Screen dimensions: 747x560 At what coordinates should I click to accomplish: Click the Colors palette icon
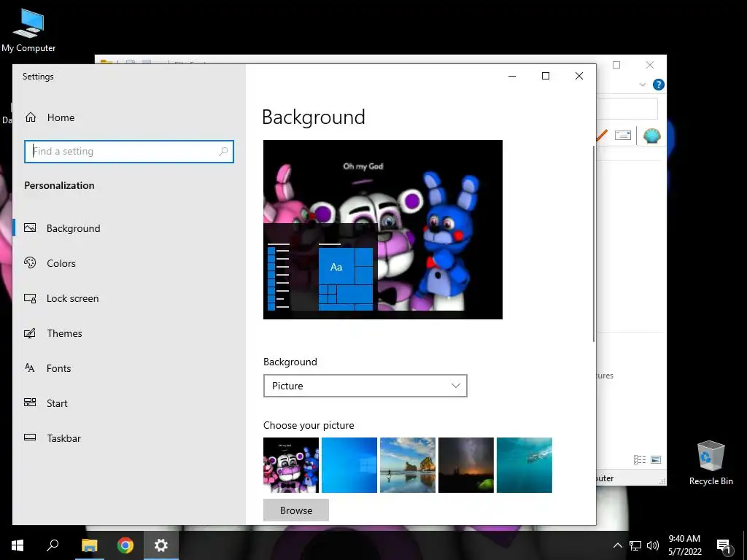[x=30, y=262]
